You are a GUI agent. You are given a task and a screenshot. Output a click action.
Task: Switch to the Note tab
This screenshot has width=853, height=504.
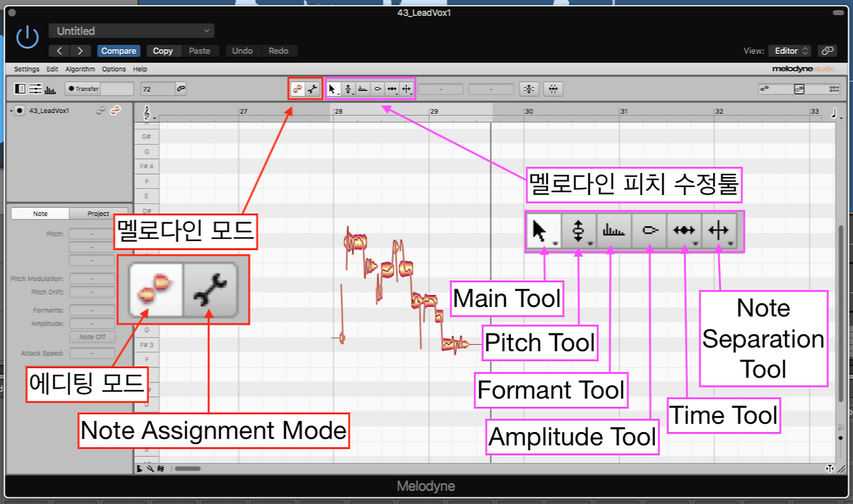coord(40,214)
